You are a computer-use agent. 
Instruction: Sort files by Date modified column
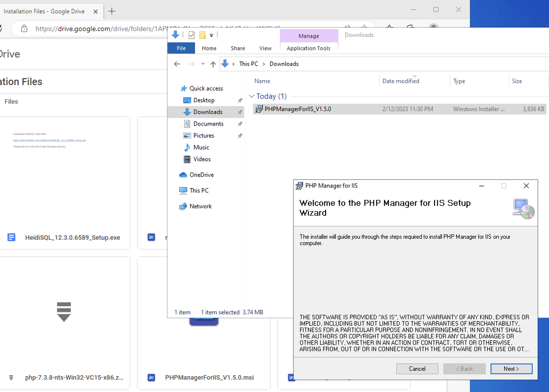tap(401, 81)
